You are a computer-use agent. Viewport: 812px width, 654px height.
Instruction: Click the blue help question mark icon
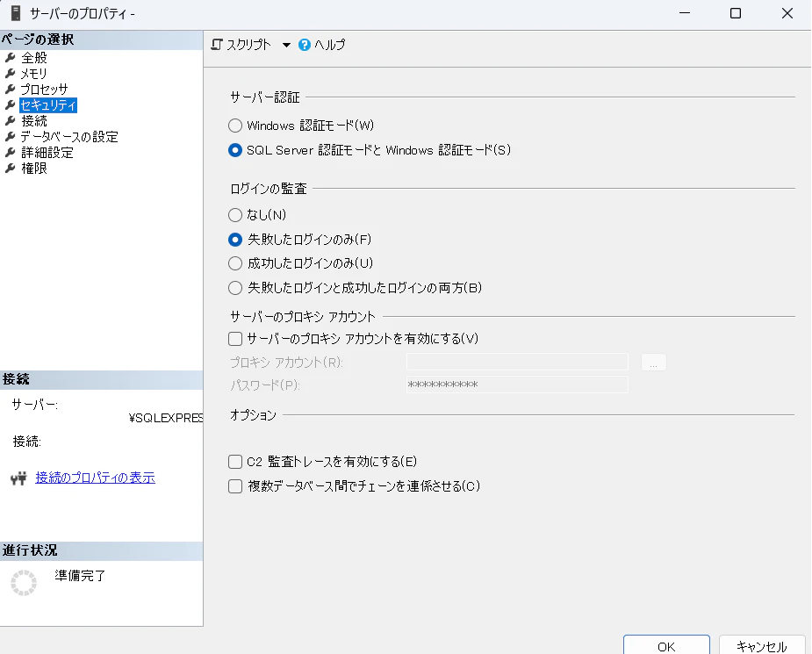305,45
